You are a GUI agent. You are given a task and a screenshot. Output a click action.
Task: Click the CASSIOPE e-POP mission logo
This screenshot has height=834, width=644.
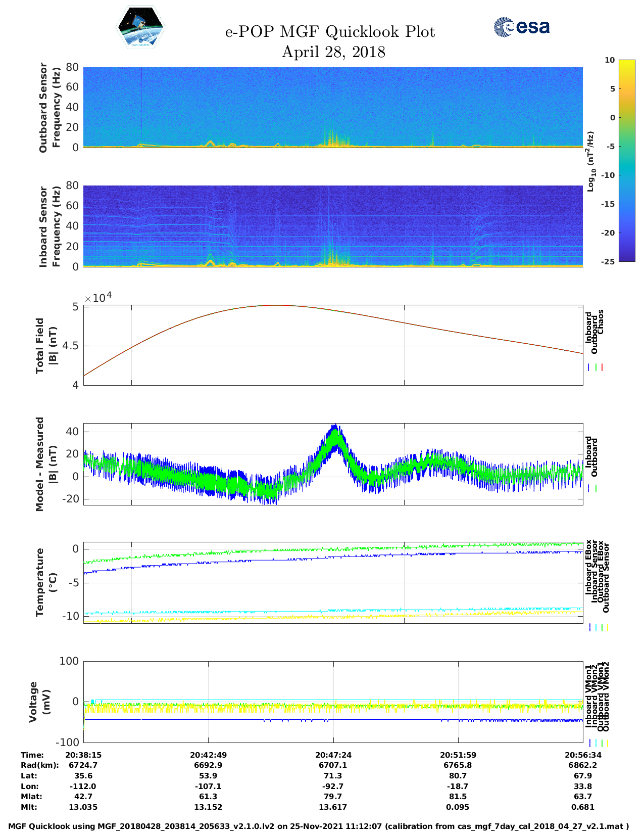pyautogui.click(x=140, y=28)
